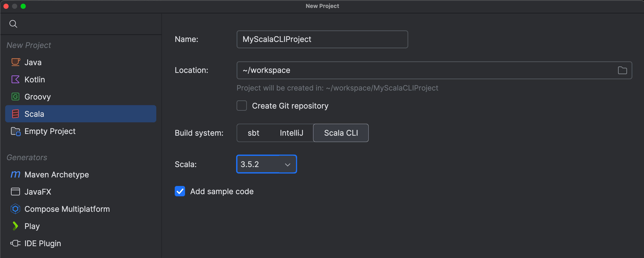Viewport: 644px width, 258px height.
Task: Select the Empty Project icon
Action: pos(15,131)
